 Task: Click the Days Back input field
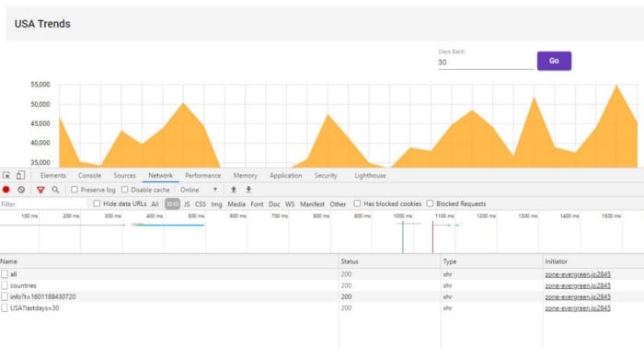pyautogui.click(x=486, y=63)
